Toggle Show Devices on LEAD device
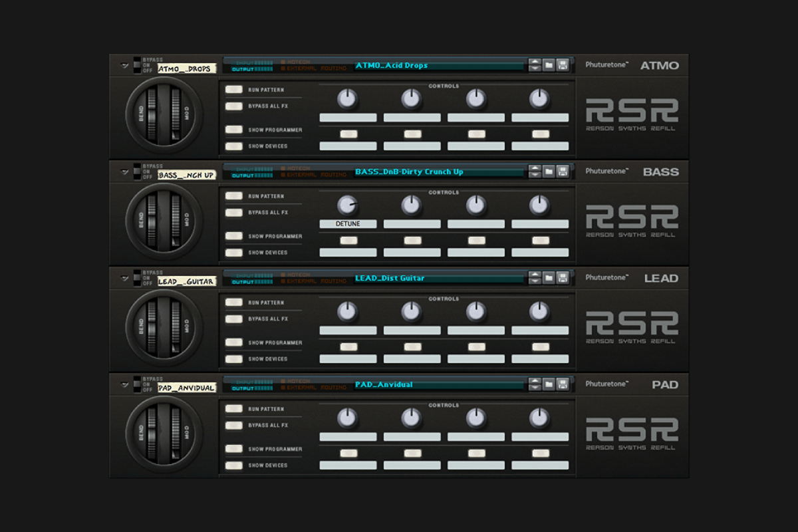This screenshot has height=532, width=798. [x=233, y=359]
